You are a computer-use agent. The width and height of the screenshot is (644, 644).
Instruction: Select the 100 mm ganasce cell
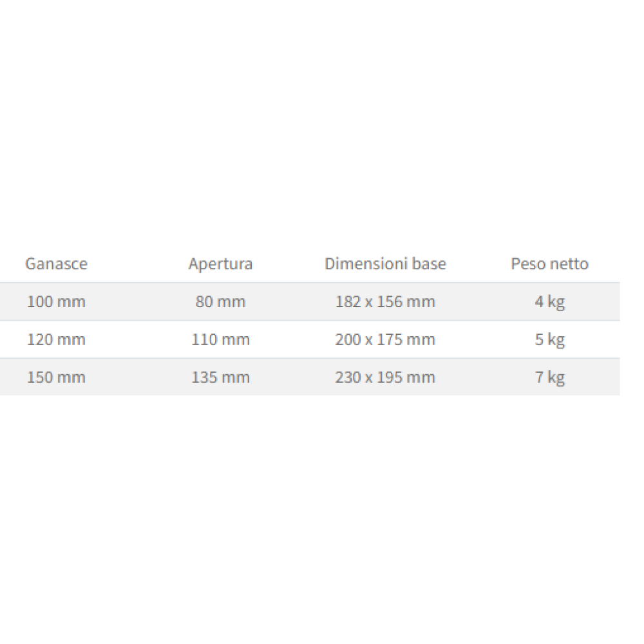[x=56, y=301]
